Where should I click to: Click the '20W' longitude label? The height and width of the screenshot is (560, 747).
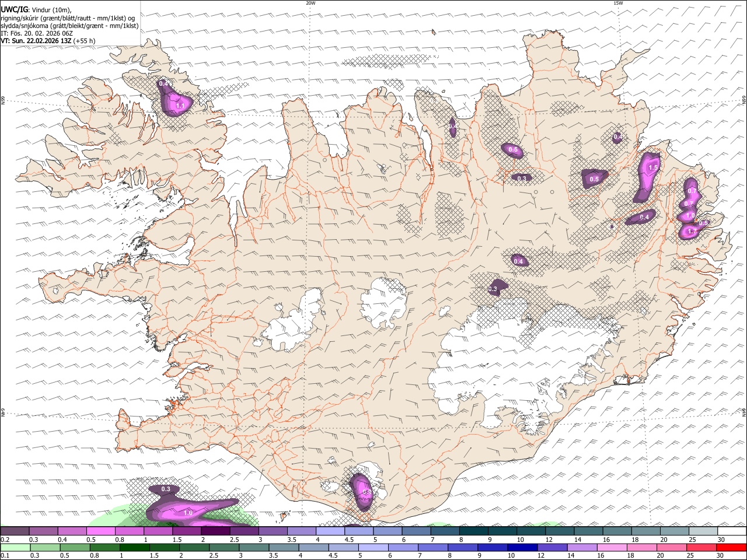tap(310, 3)
